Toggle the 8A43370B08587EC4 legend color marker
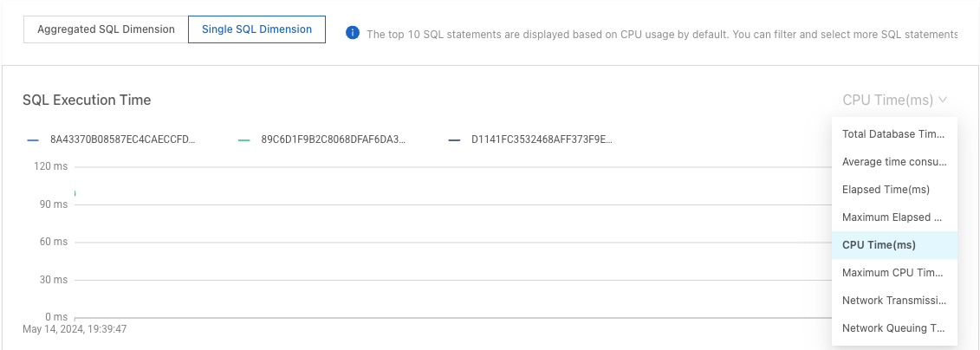980x350 pixels. pos(34,140)
